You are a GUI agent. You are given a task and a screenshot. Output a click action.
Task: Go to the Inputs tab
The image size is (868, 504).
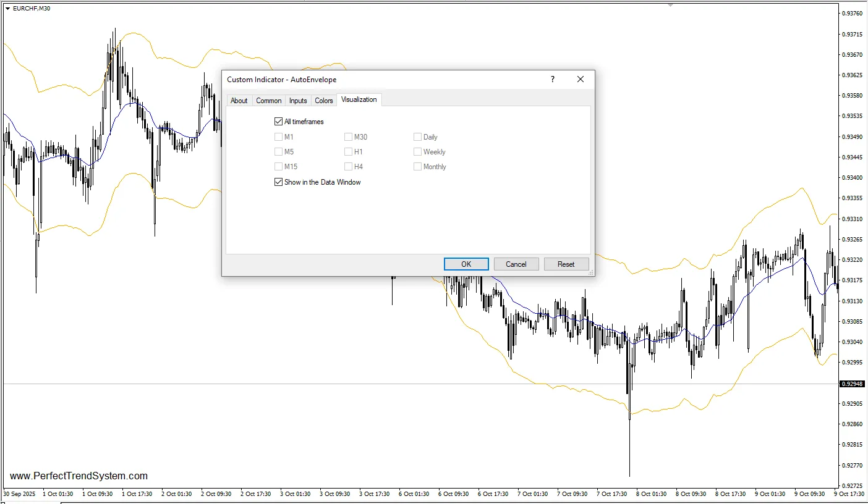pos(298,101)
